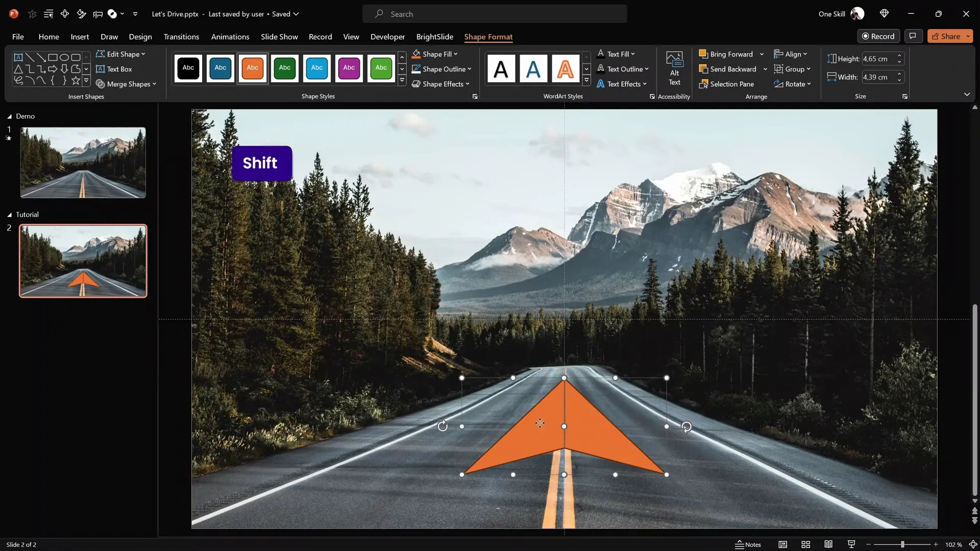Select the elbow connector shape
The height and width of the screenshot is (551, 980).
(x=30, y=69)
